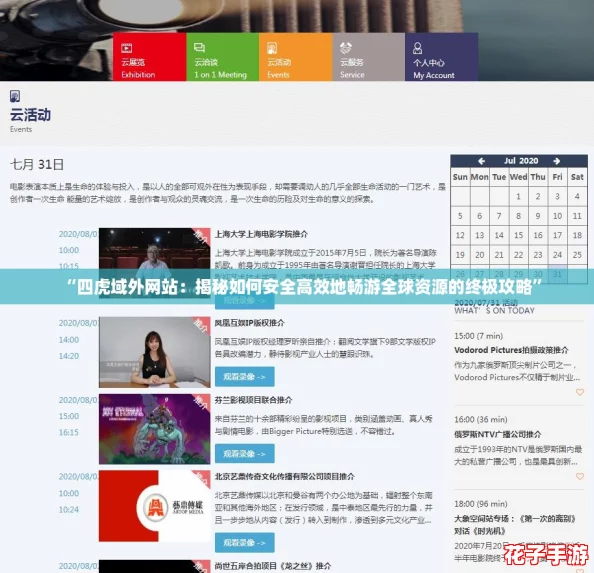Open 大象空间站专场 event title

point(515,525)
